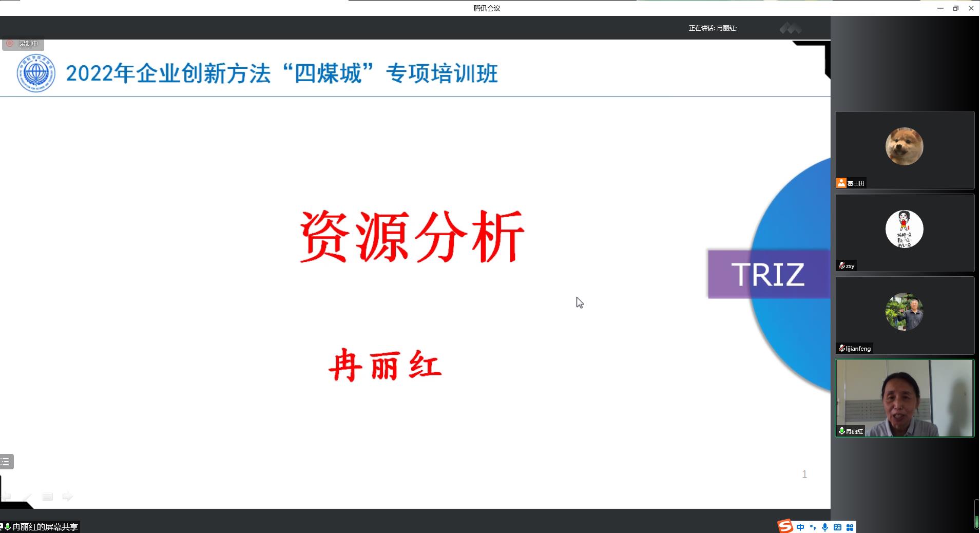Toggle the punctuation mode in Sogou toolbar

[813, 527]
